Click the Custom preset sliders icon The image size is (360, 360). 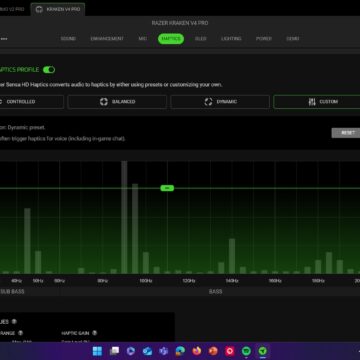(312, 102)
